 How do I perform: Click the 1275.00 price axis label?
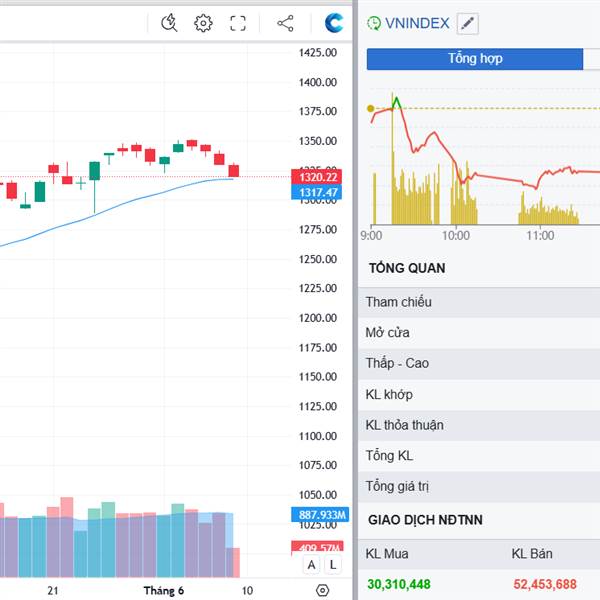pyautogui.click(x=318, y=230)
